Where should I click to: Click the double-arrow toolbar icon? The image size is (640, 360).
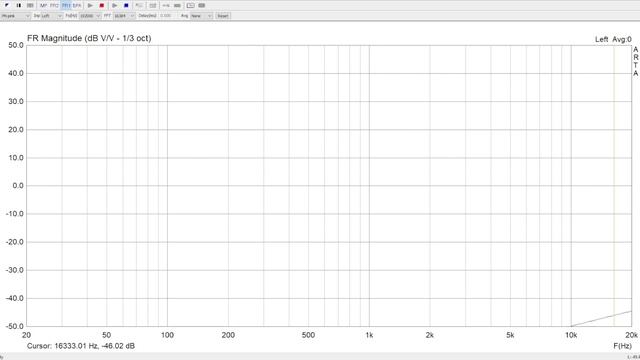[166, 5]
